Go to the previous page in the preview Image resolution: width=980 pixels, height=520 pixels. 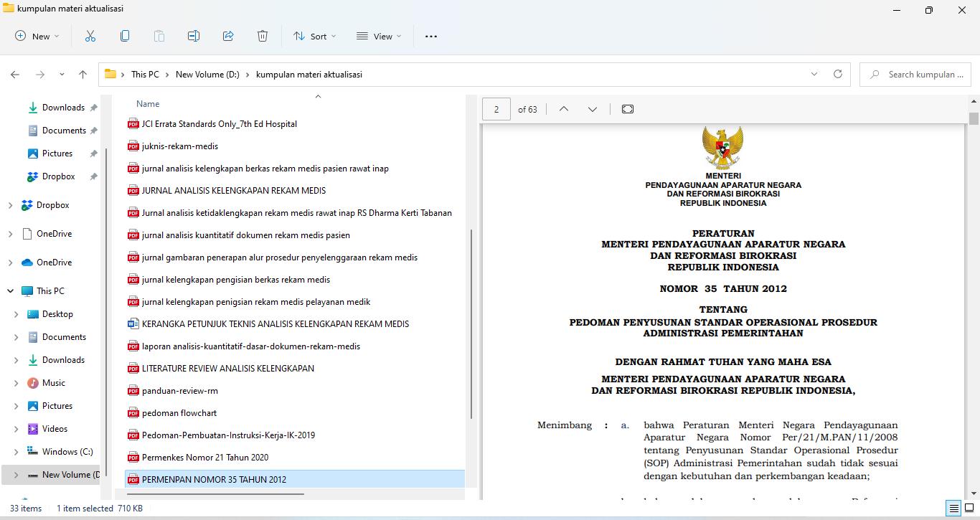pos(564,109)
